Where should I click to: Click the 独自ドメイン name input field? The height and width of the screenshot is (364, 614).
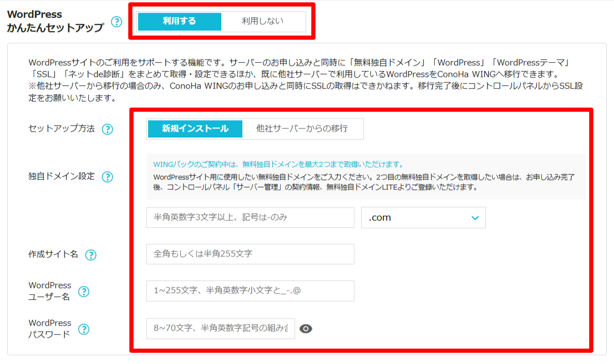coord(250,217)
